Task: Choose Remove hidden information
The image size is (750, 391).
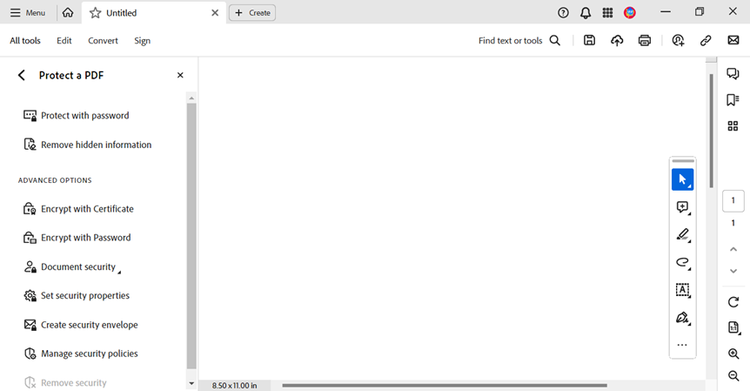Action: click(88, 145)
